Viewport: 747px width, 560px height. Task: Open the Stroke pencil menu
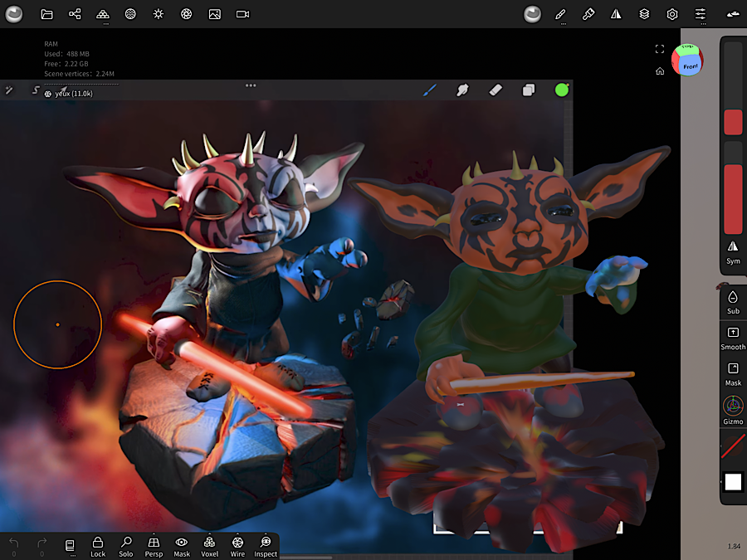(x=561, y=14)
